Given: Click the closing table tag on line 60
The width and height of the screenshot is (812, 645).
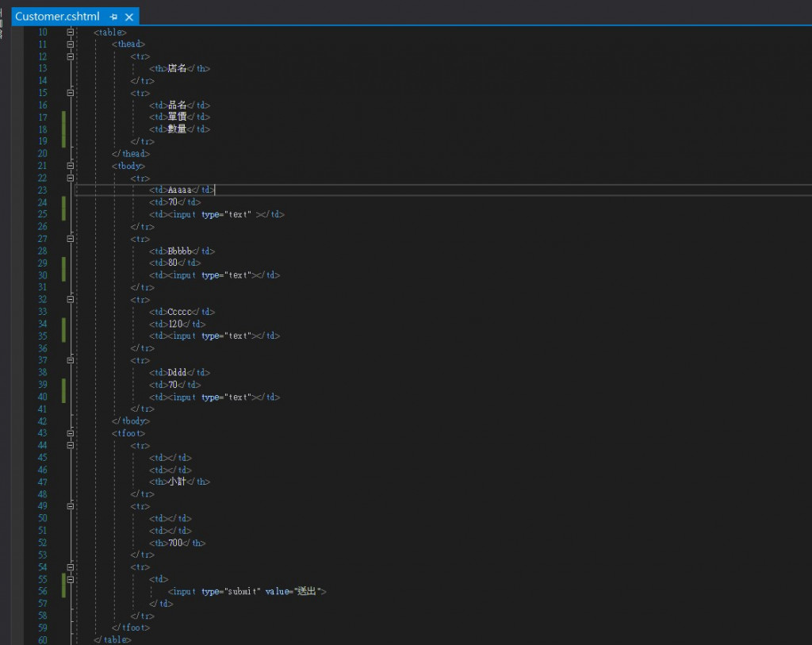Looking at the screenshot, I should coord(113,639).
